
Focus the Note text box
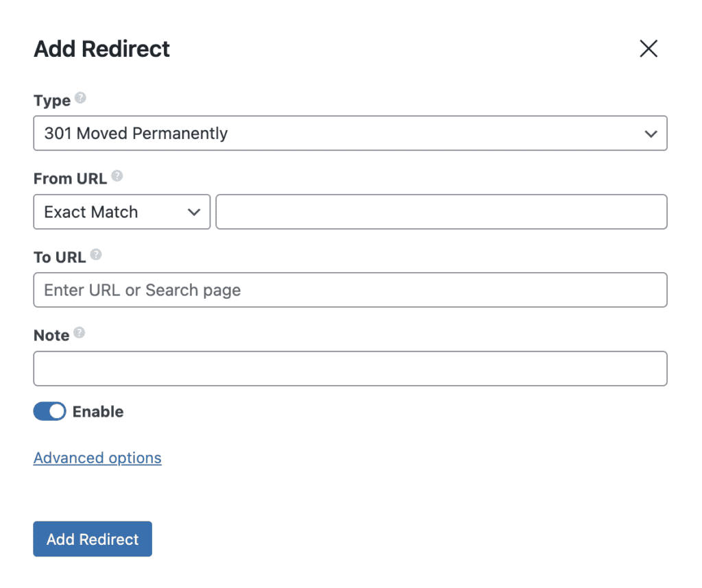(x=350, y=368)
